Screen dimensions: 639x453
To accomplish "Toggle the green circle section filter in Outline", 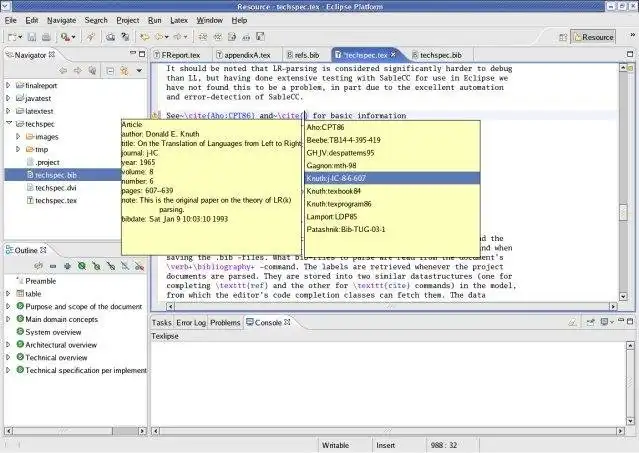I will (x=82, y=266).
